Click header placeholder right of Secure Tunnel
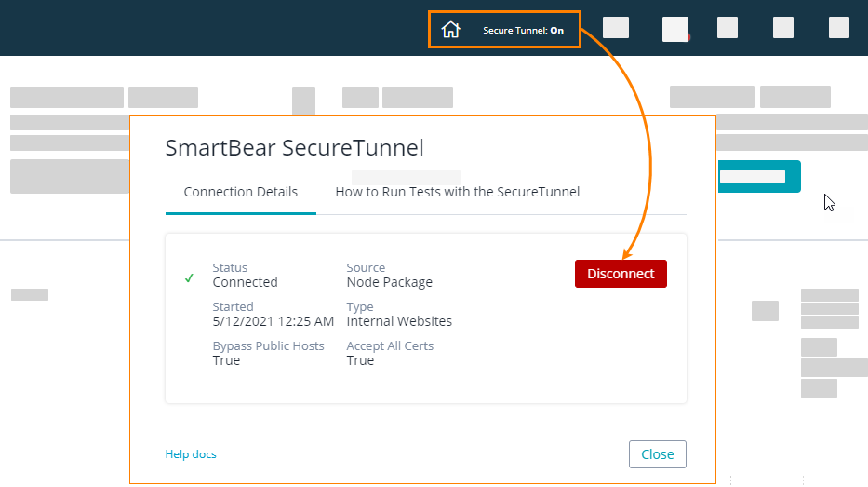The width and height of the screenshot is (868, 487). [615, 28]
